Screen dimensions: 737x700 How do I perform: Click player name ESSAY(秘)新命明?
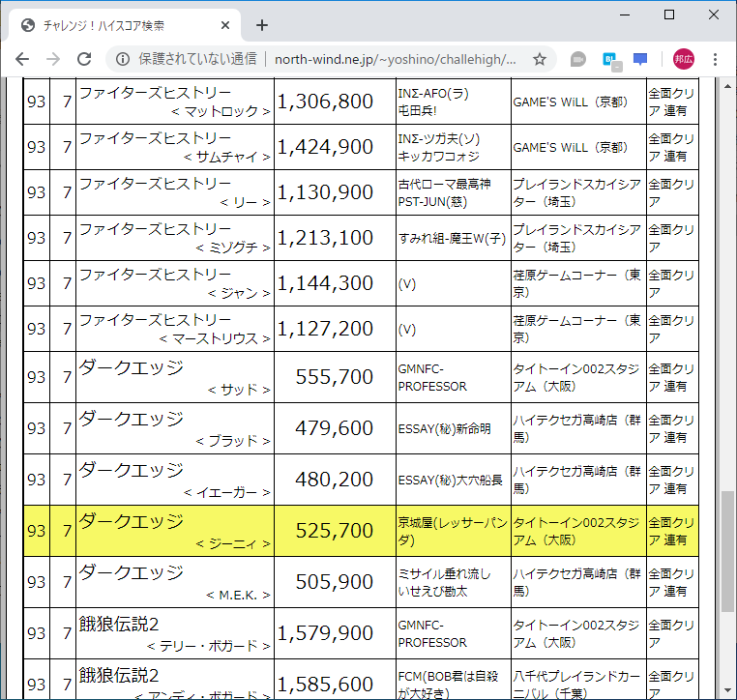click(444, 429)
